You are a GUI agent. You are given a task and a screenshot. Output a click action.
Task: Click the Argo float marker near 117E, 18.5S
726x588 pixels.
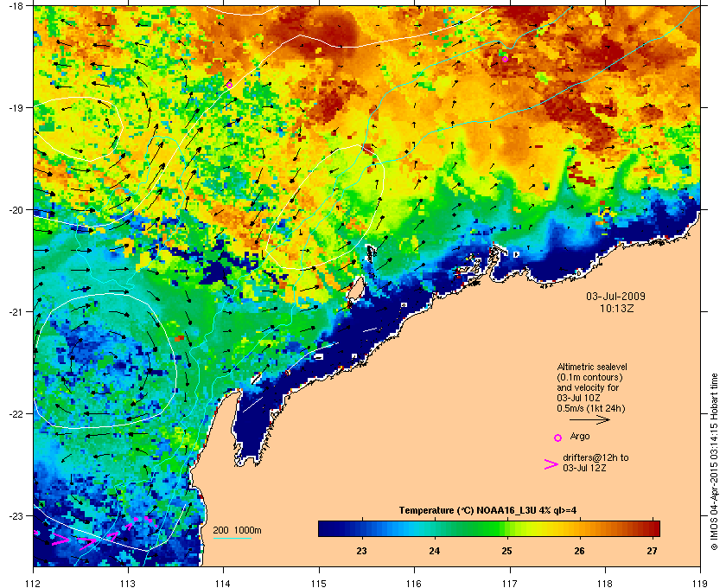coord(505,59)
